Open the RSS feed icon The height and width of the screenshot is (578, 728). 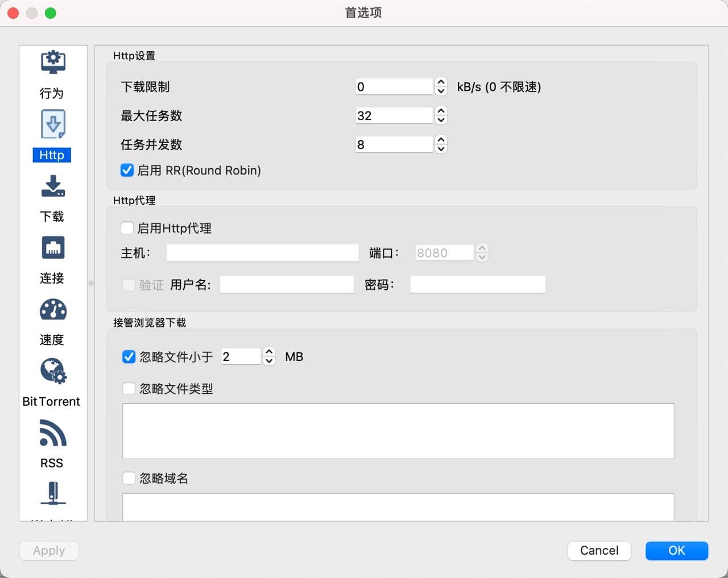tap(53, 434)
